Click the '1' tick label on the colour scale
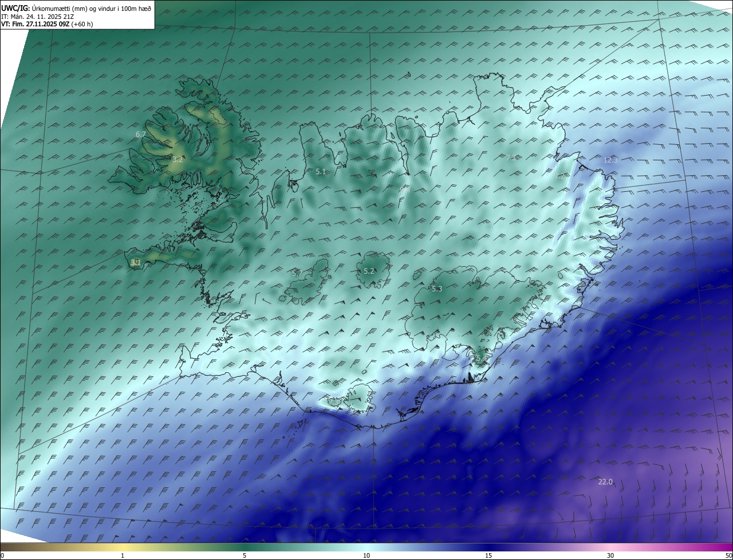The width and height of the screenshot is (733, 560). (123, 555)
